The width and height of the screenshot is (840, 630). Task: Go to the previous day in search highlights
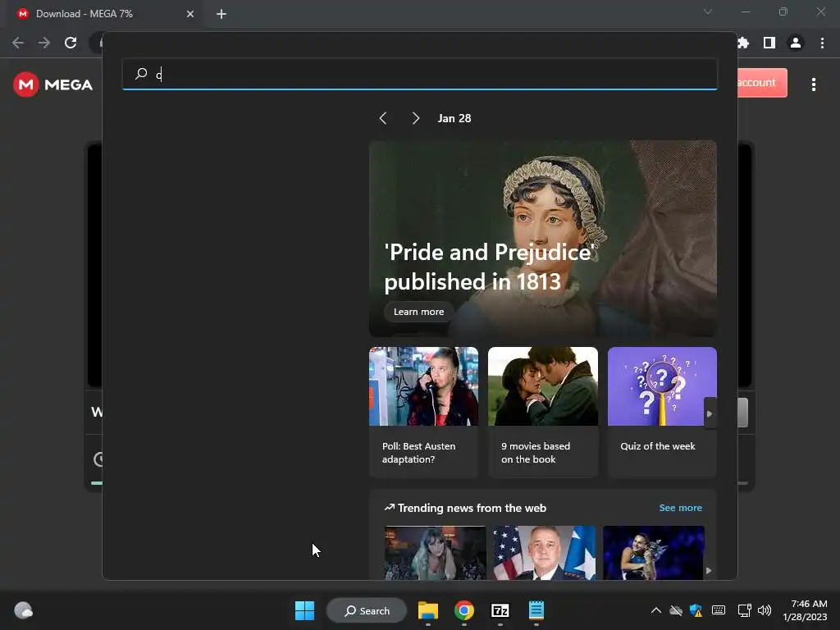(383, 118)
